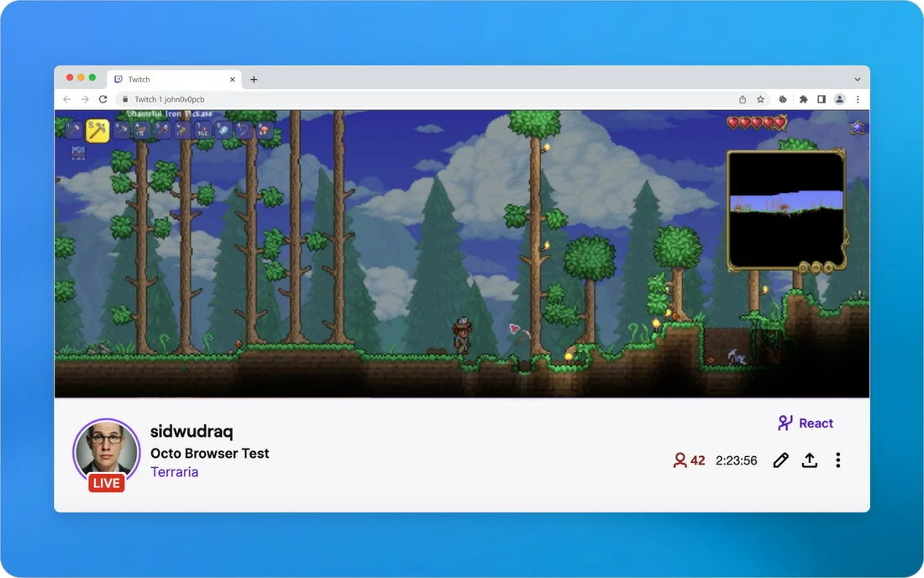
Task: Click the React button
Action: pyautogui.click(x=805, y=423)
